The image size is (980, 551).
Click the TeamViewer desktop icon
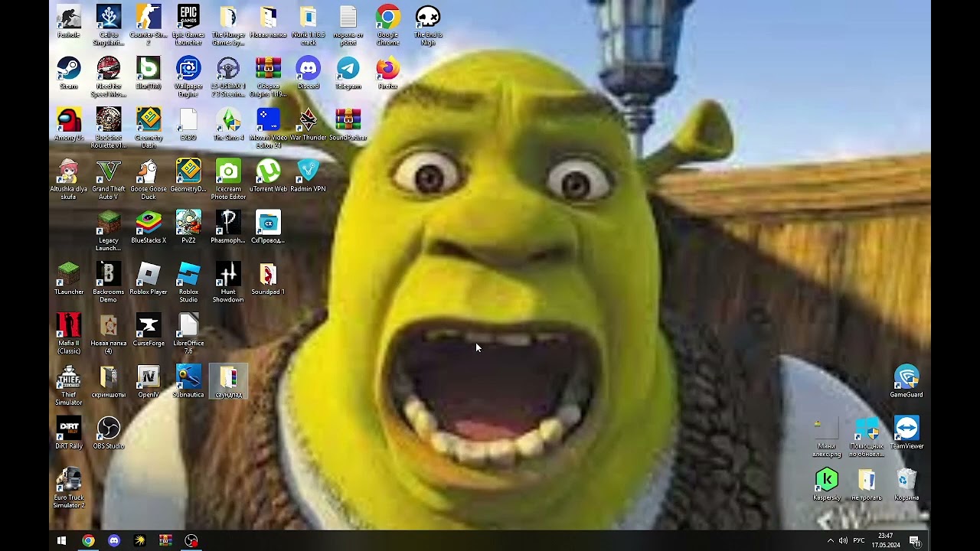tap(906, 432)
